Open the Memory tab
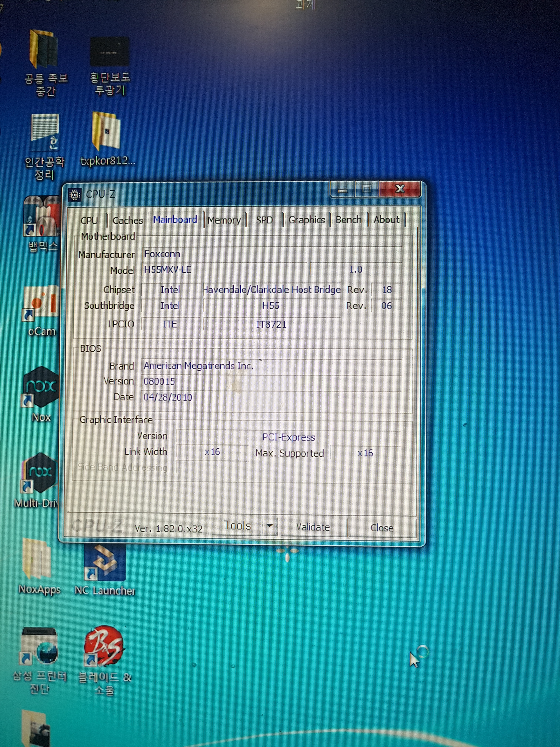 [x=224, y=220]
